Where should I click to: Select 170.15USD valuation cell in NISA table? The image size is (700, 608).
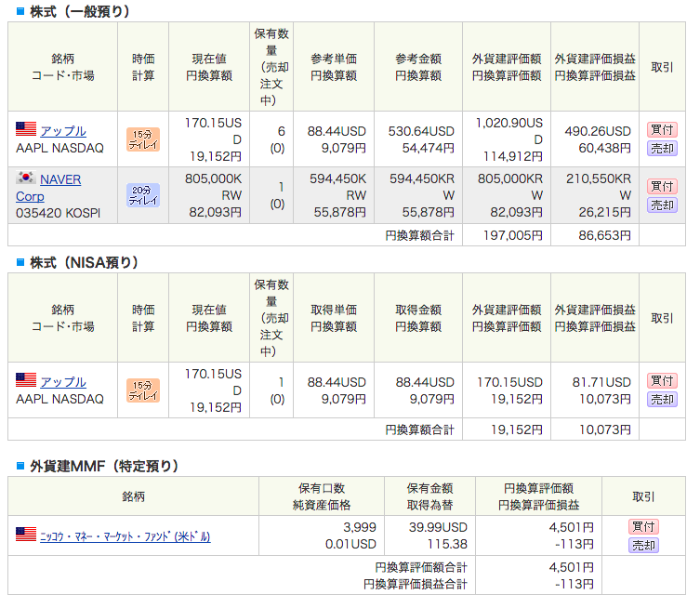tap(509, 382)
